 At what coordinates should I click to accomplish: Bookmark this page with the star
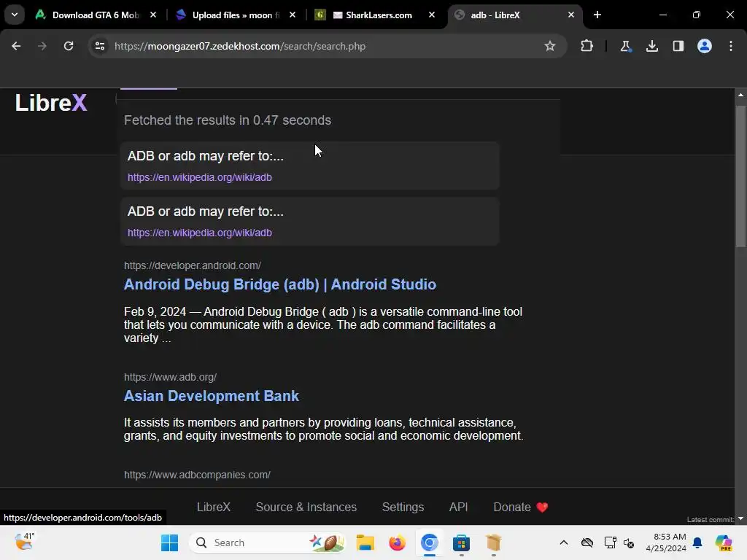pyautogui.click(x=550, y=46)
